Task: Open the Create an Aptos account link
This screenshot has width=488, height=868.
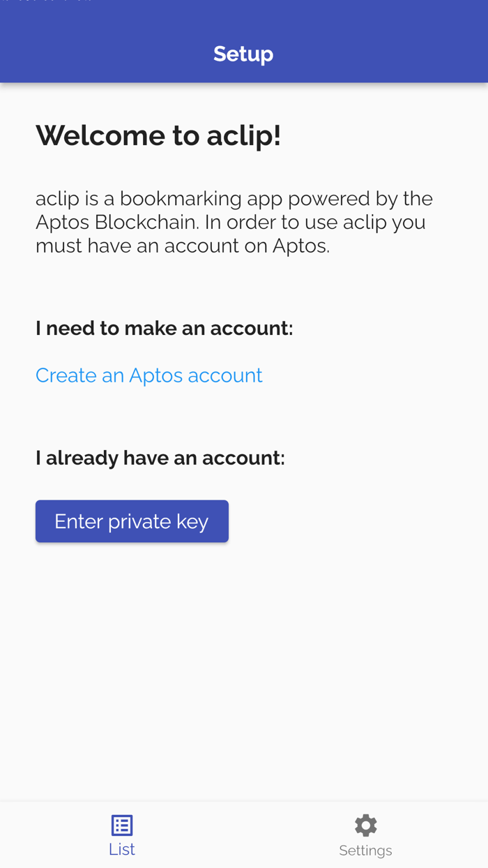Action: click(x=149, y=375)
